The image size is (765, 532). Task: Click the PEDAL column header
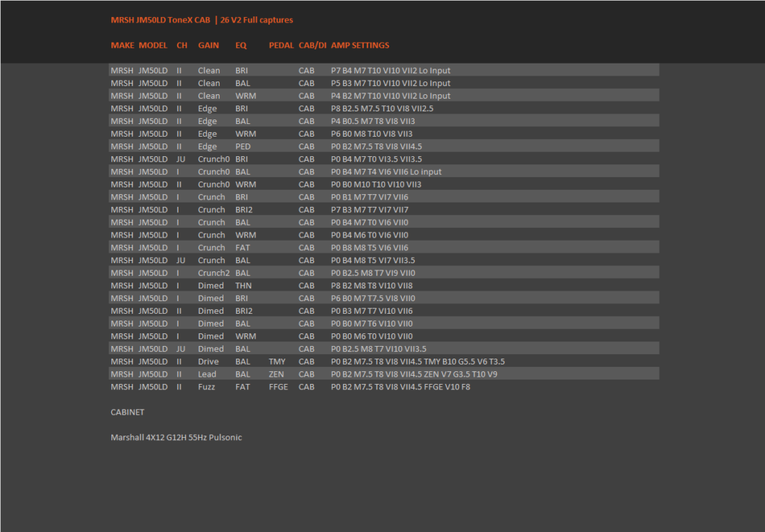pos(281,46)
